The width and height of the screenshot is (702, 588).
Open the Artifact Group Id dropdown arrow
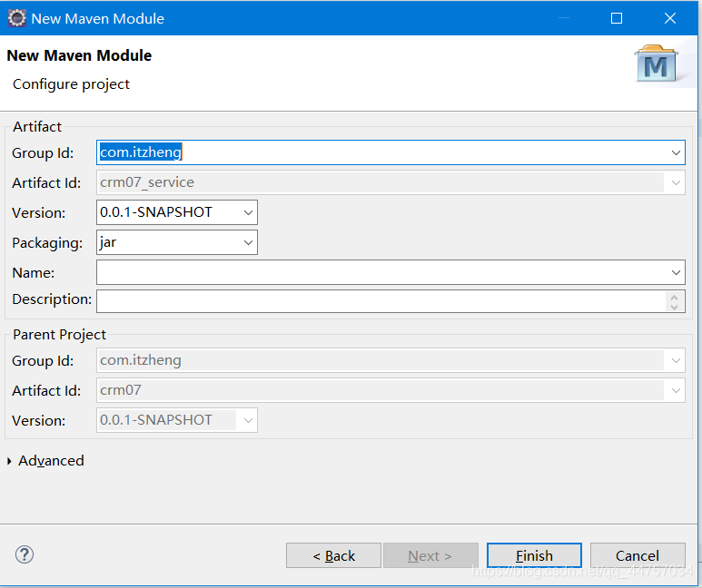tap(676, 152)
